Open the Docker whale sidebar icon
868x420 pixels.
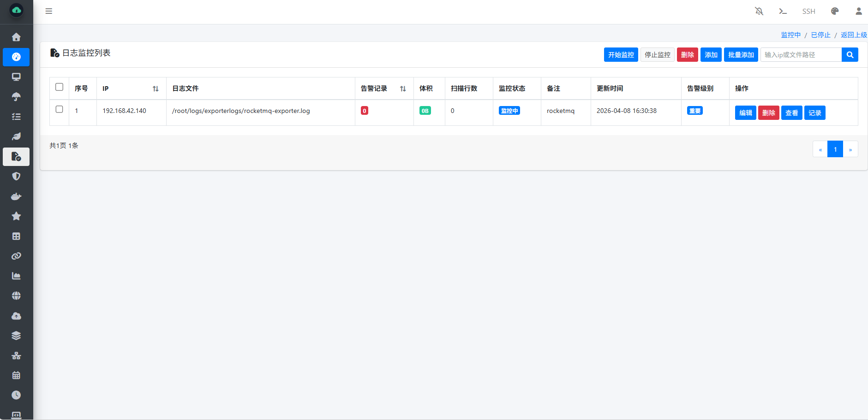[16, 196]
